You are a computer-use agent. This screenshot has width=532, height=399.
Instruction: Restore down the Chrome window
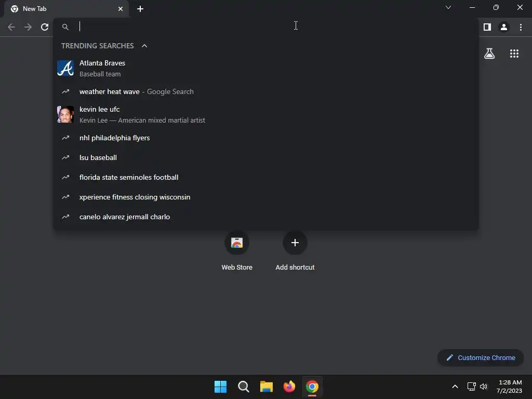[x=496, y=7]
